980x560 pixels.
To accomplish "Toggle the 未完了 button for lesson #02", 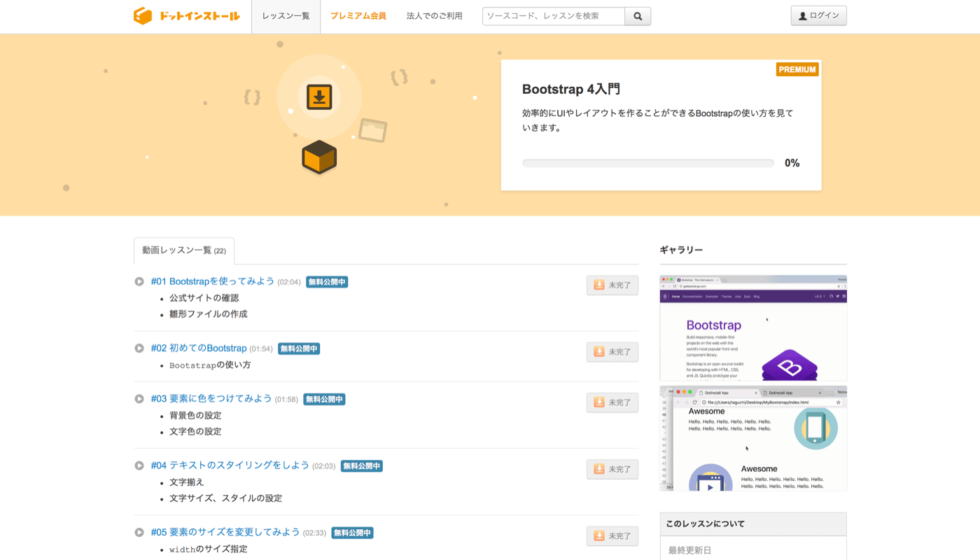I will point(612,351).
